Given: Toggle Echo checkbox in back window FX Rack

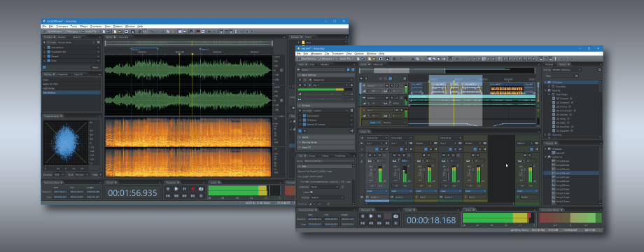Looking at the screenshot, I should (49, 61).
